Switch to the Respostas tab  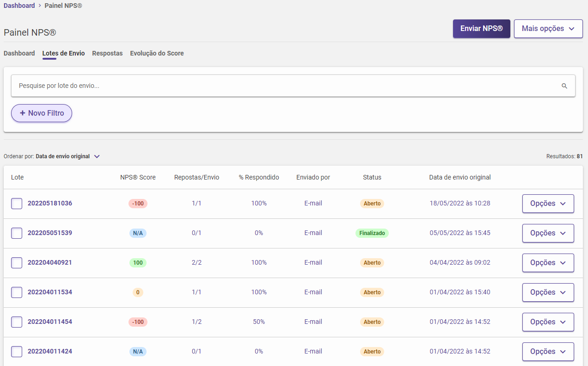(x=107, y=53)
